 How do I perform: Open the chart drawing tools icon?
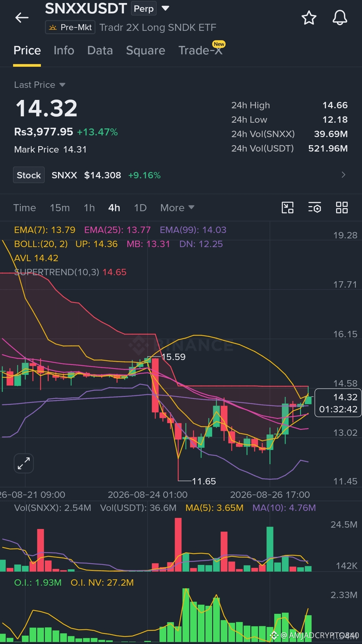tap(288, 208)
